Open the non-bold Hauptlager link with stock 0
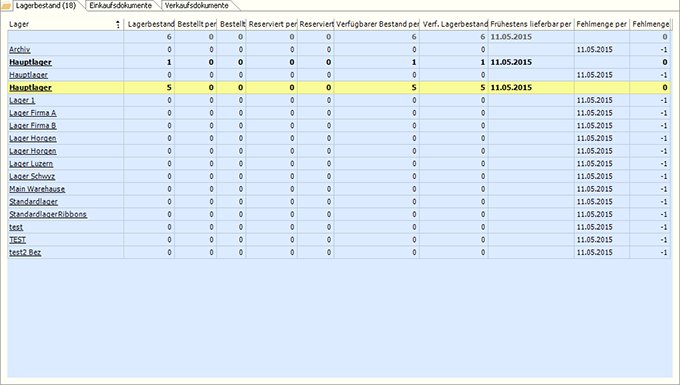Viewport: 680px width, 385px height. (x=28, y=75)
